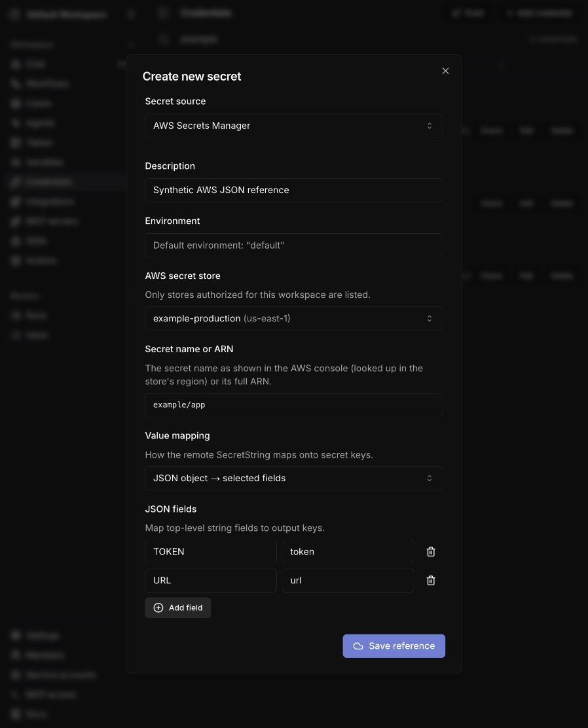588x728 pixels.
Task: Click the cloud icon in Save reference
Action: [x=358, y=646]
